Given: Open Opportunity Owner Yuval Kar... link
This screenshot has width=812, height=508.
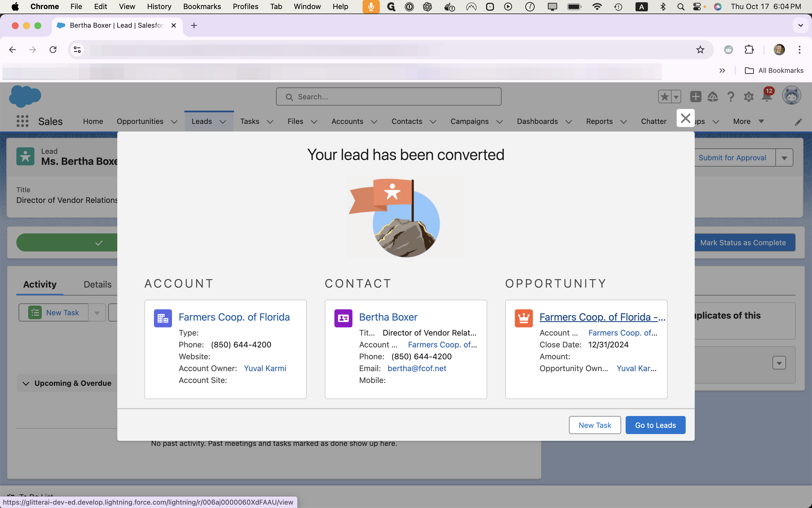Looking at the screenshot, I should coord(637,368).
